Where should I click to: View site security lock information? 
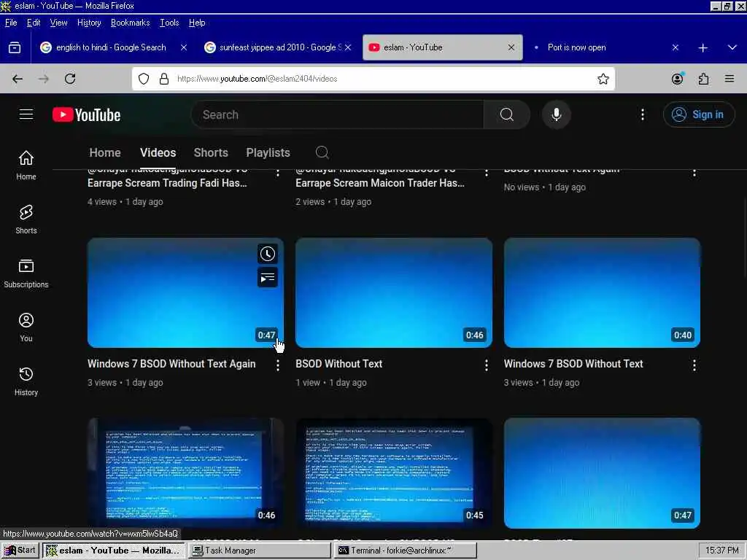pos(164,79)
